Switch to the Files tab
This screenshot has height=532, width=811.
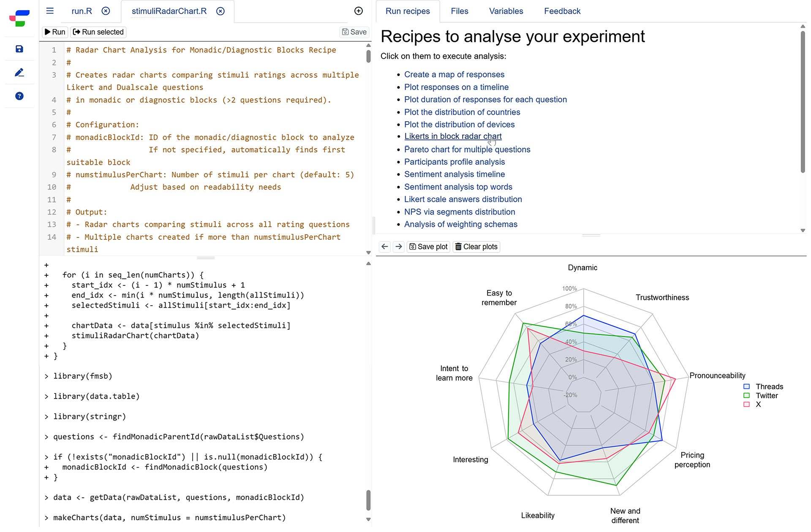(459, 11)
